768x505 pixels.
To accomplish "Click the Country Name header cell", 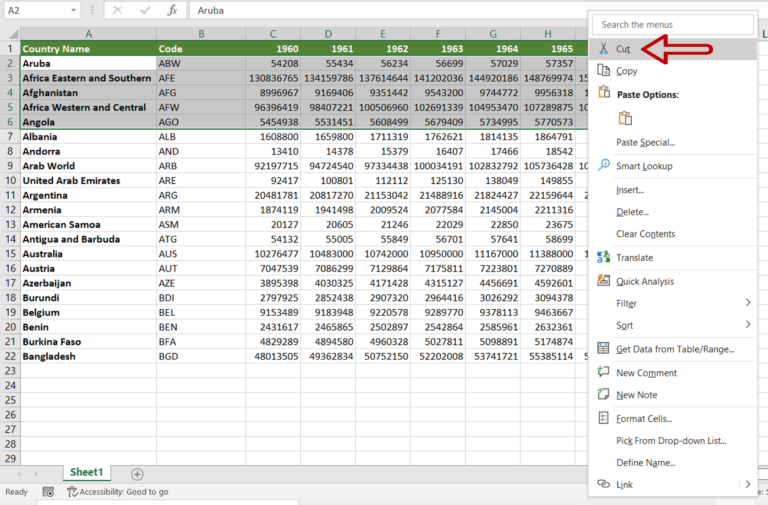I will pyautogui.click(x=88, y=48).
